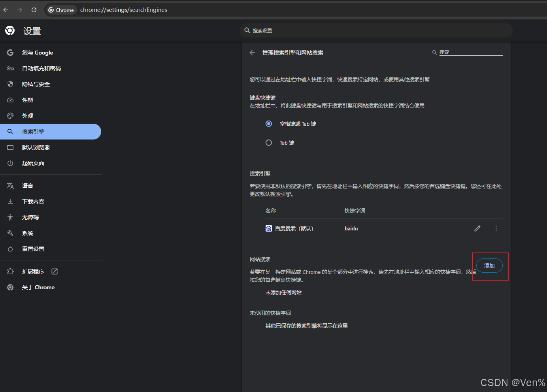Click the 网站搜索 heading
547x392 pixels.
click(260, 259)
